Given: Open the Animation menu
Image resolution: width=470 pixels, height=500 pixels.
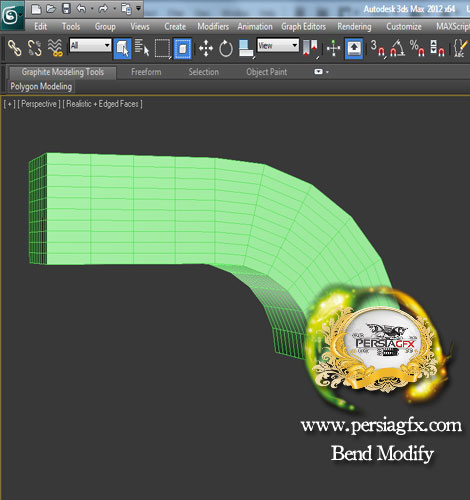Looking at the screenshot, I should pyautogui.click(x=255, y=26).
